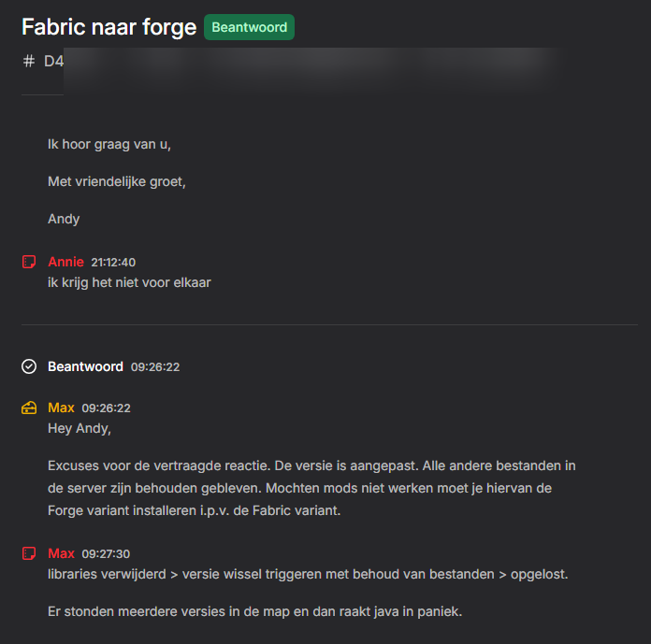Click the green Beantwoord status badge
The width and height of the screenshot is (651, 644).
click(x=249, y=27)
